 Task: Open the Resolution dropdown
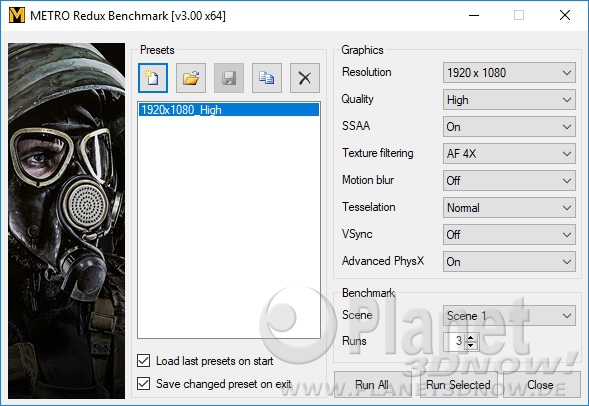coord(509,72)
